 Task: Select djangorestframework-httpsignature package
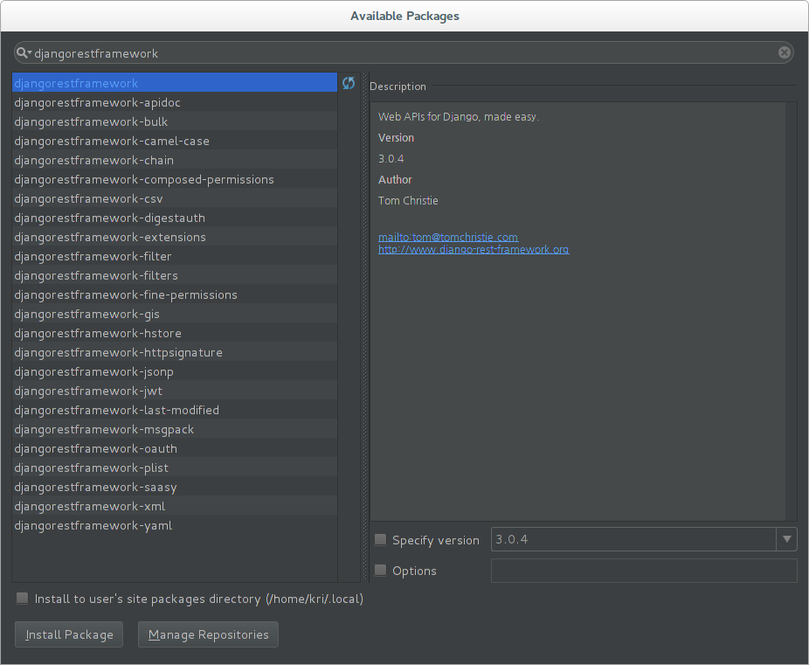pos(174,352)
